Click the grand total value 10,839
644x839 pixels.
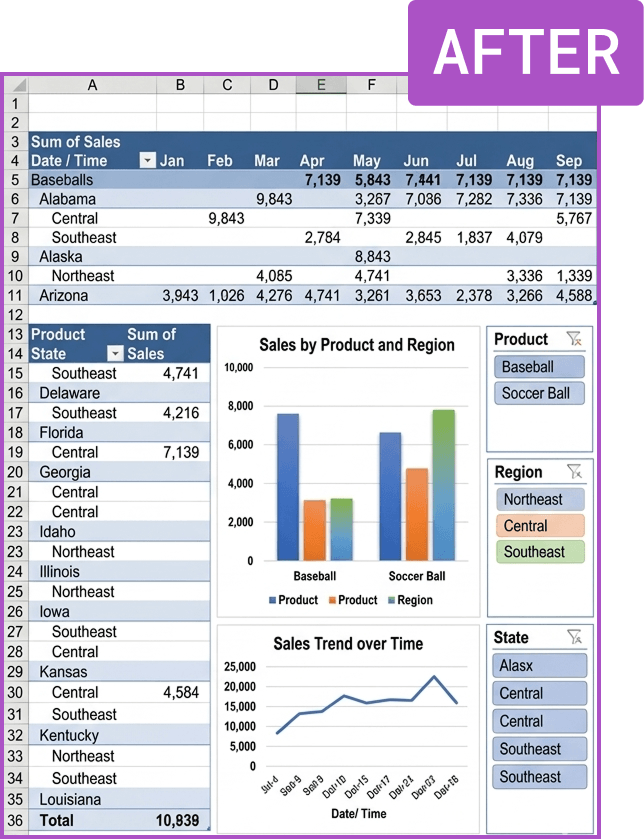coord(177,820)
